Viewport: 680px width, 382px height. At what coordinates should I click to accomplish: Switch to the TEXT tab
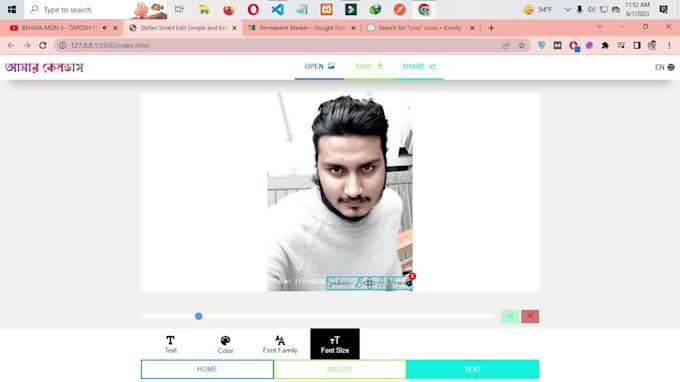(x=473, y=369)
